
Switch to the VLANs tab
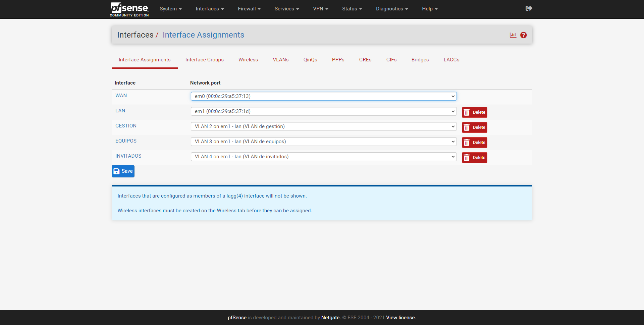point(281,60)
